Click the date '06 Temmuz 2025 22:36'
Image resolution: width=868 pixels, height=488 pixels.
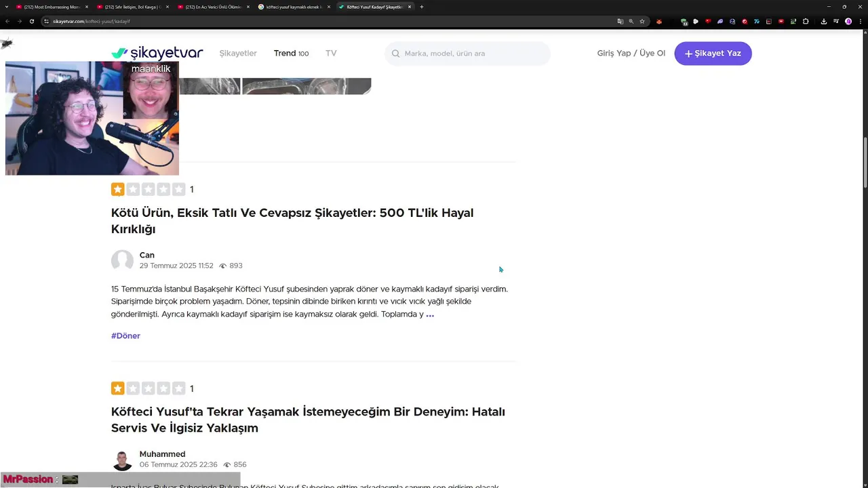[178, 465]
